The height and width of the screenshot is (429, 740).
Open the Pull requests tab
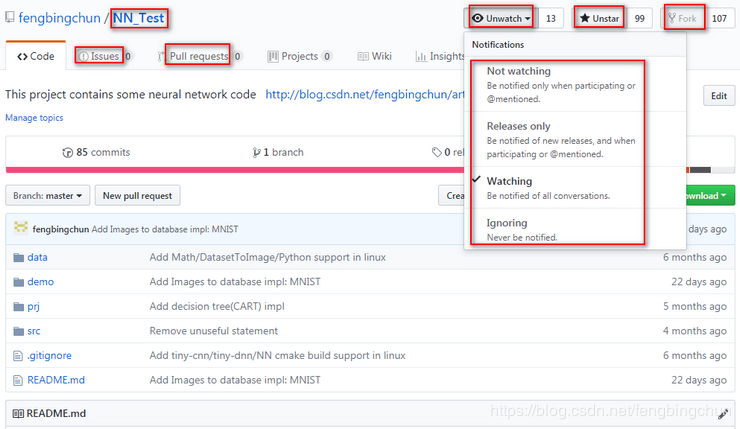pyautogui.click(x=199, y=56)
